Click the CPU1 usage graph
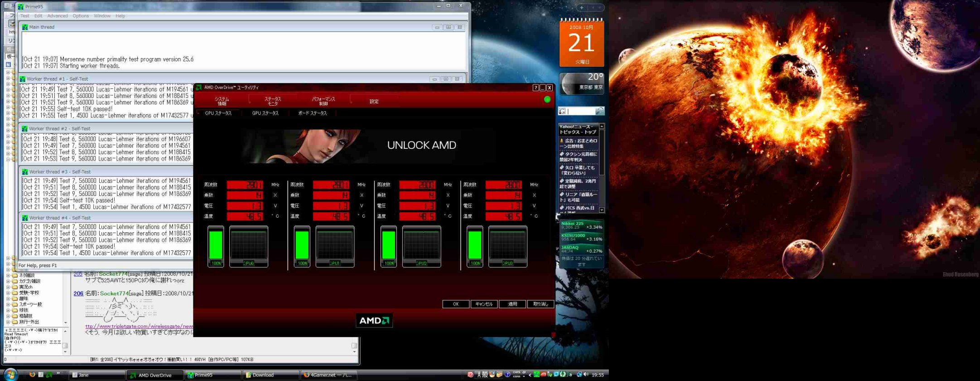 [335, 246]
